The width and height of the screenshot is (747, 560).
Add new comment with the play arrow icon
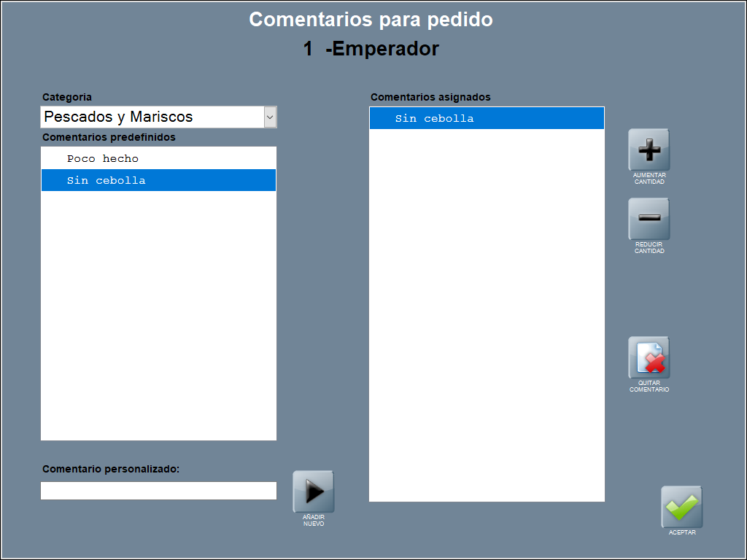(x=314, y=492)
